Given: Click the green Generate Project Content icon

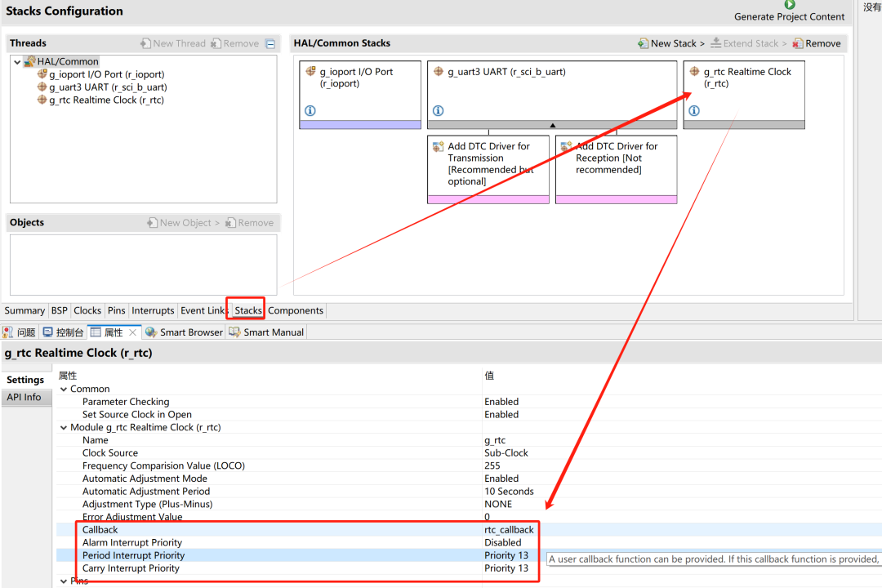Looking at the screenshot, I should point(789,5).
